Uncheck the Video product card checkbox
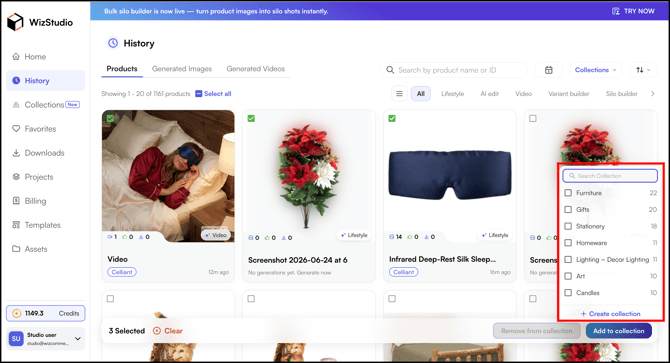Image resolution: width=670 pixels, height=363 pixels. click(110, 118)
